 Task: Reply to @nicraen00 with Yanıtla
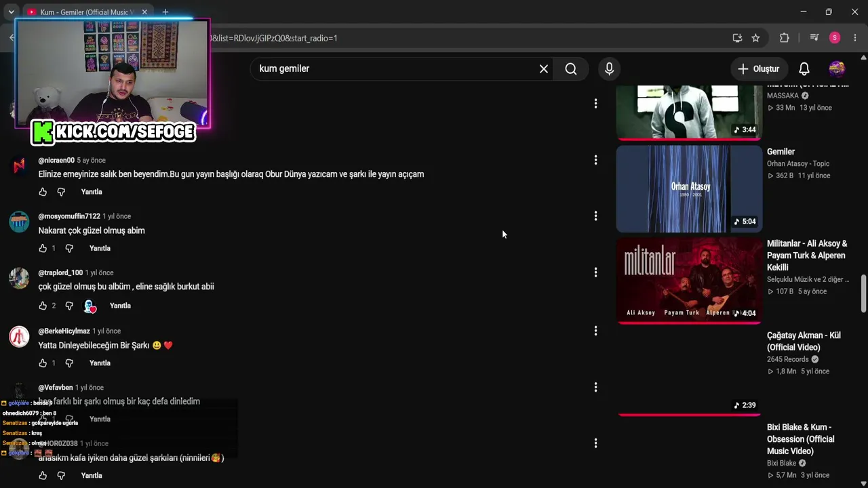pyautogui.click(x=92, y=192)
